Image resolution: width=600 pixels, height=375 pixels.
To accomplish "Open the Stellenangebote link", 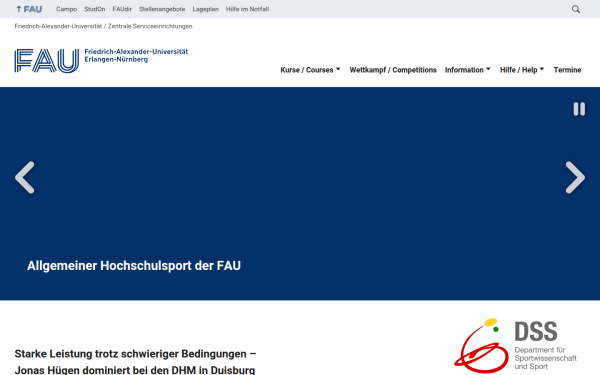I will point(162,9).
